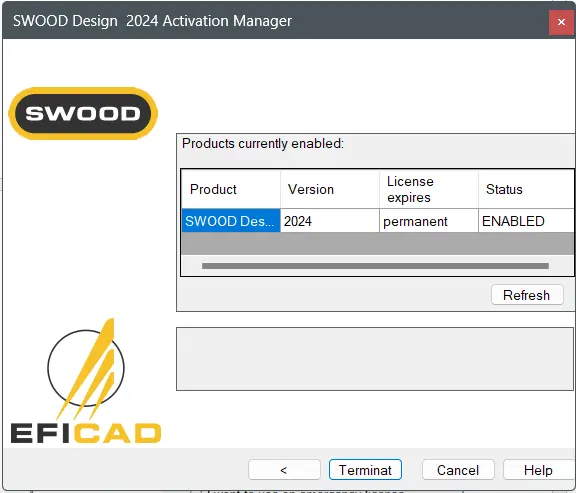Click the horizontal scrollbar in products table
Screen dimensions: 576x493
[x=375, y=266]
